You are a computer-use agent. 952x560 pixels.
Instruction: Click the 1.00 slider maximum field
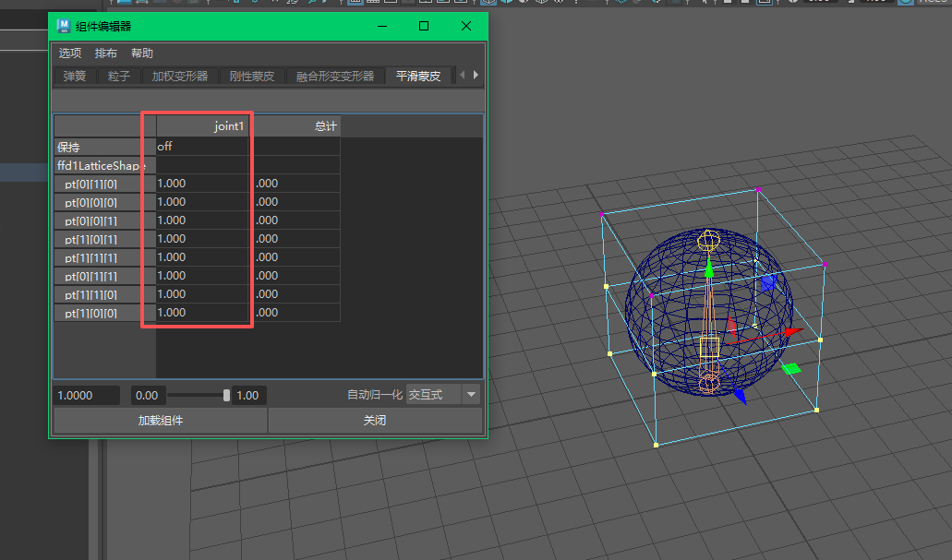click(248, 396)
